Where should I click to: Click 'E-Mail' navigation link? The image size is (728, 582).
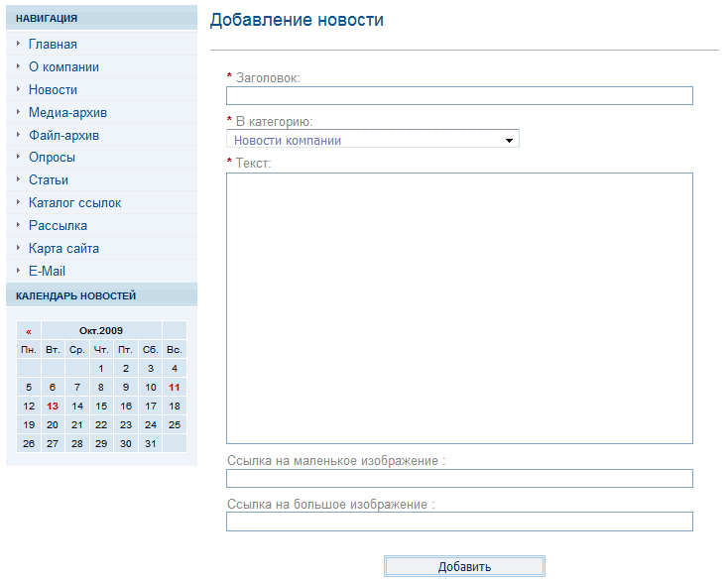pyautogui.click(x=47, y=271)
